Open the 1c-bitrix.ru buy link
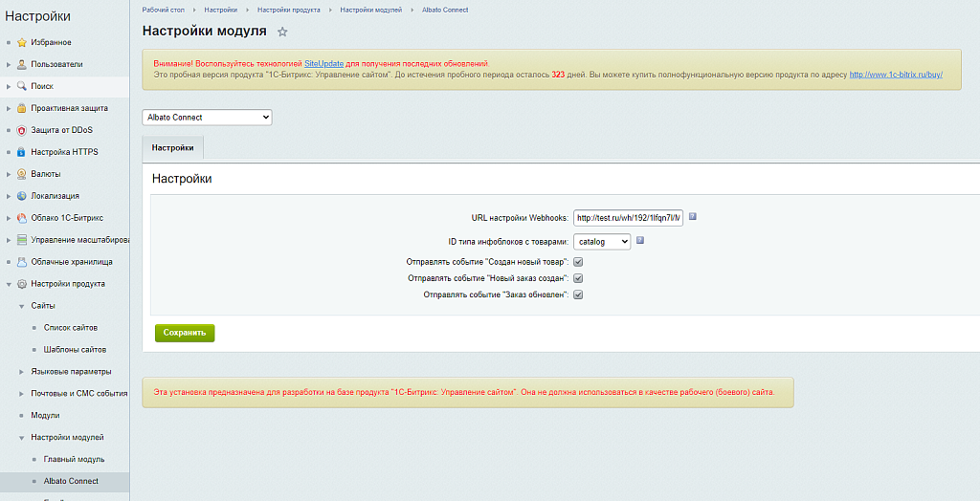 pos(896,74)
